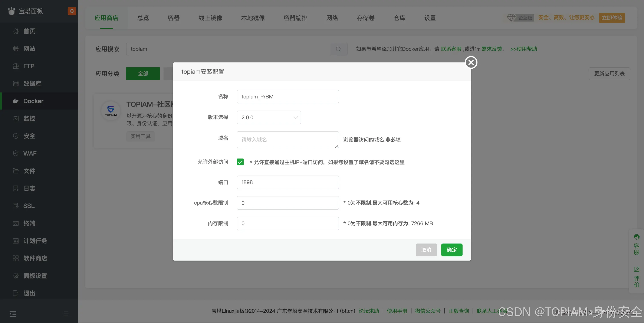
Task: Switch to the 容器 containers tab
Action: tap(174, 18)
